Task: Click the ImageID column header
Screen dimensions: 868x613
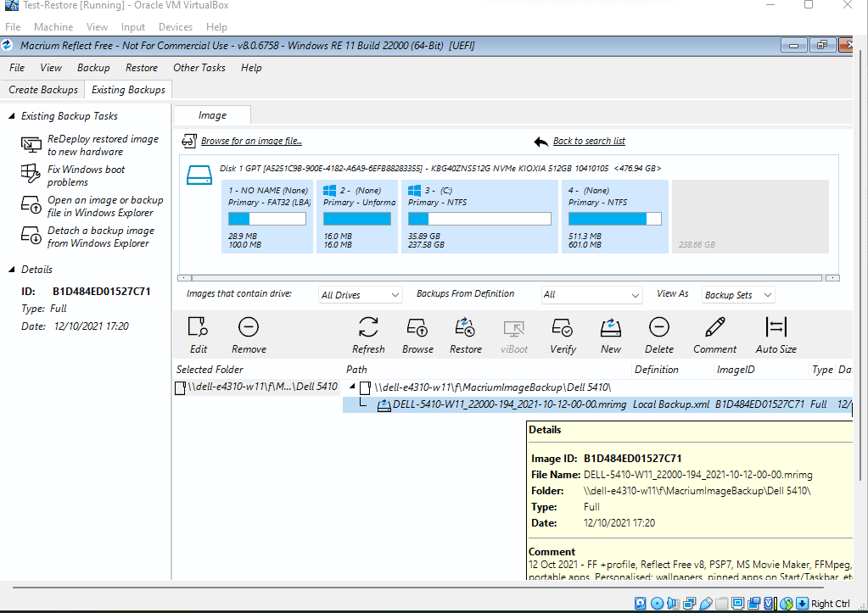Action: 735,370
